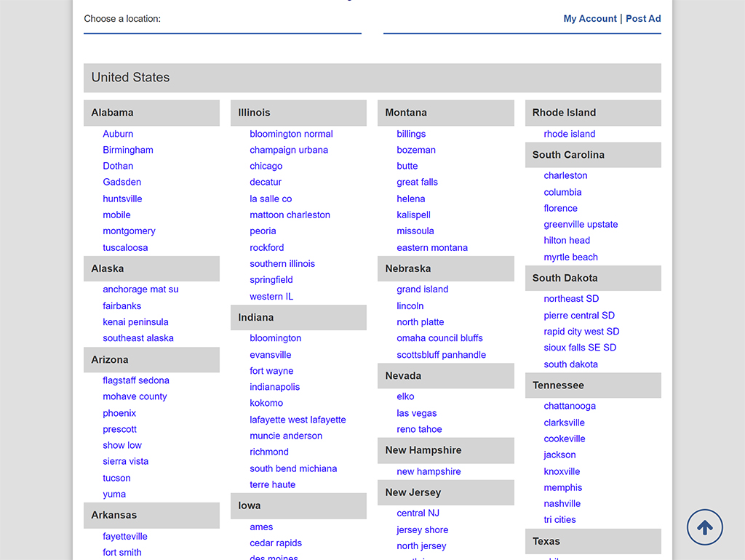This screenshot has width=745, height=560.
Task: Open the jersey shore link
Action: coord(422,529)
